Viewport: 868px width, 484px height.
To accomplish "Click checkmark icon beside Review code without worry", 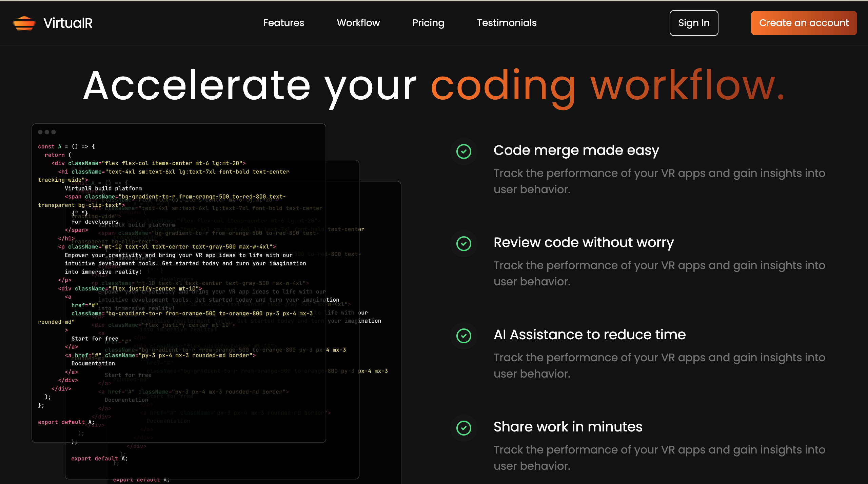I will click(463, 244).
